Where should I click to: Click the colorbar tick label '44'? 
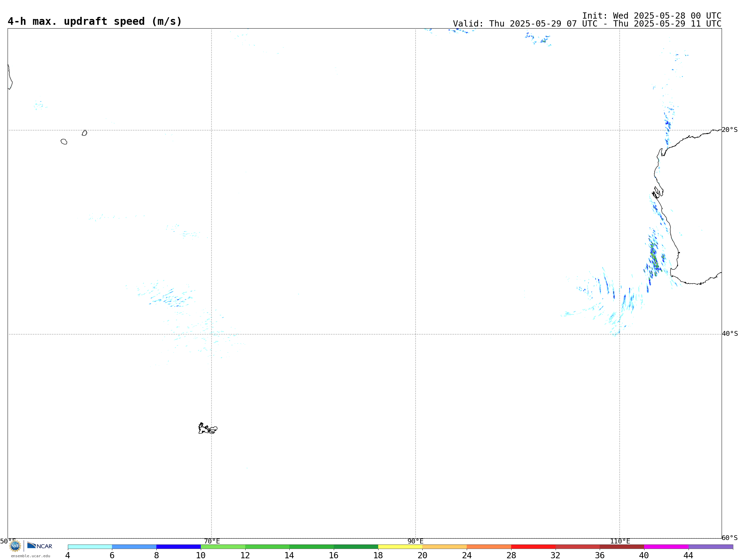[x=689, y=556]
